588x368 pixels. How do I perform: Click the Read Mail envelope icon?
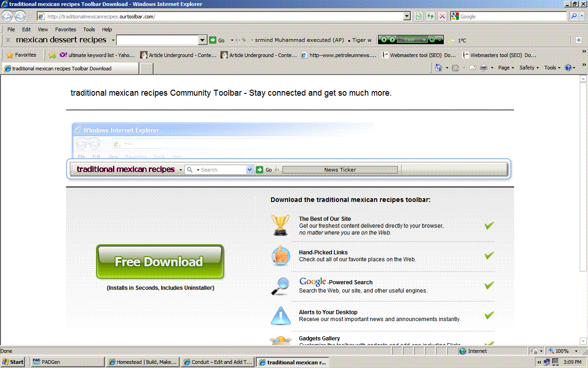tap(472, 68)
